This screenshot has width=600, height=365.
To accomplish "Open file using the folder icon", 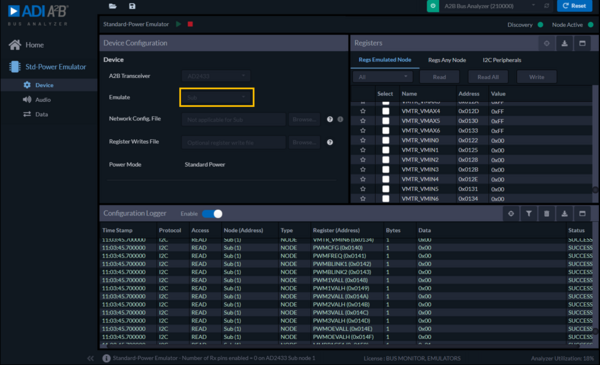I will (x=112, y=6).
